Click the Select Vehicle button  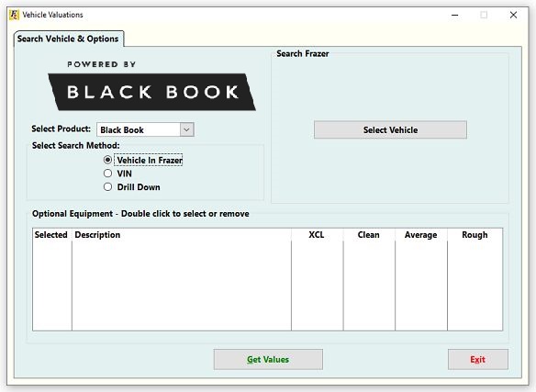pyautogui.click(x=390, y=129)
